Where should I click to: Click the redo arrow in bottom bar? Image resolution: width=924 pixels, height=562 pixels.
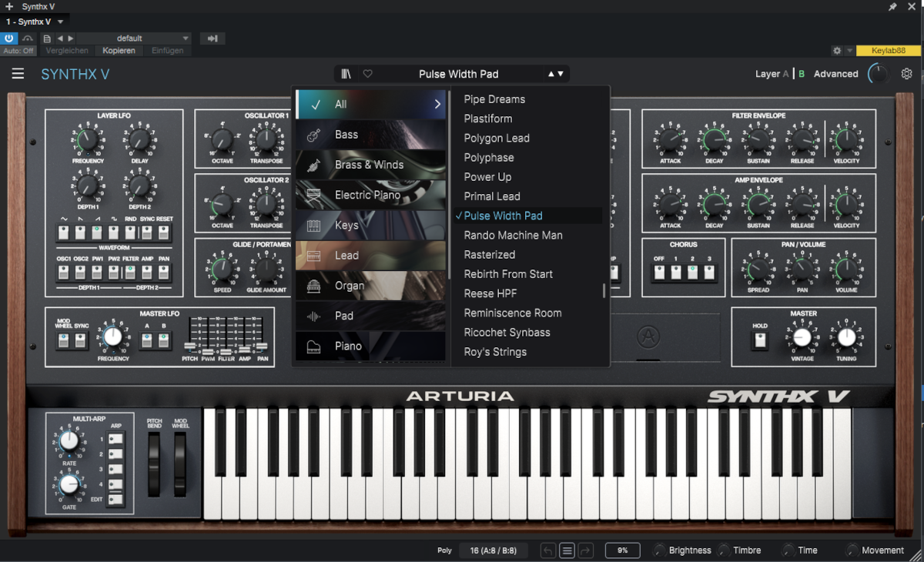coord(585,550)
